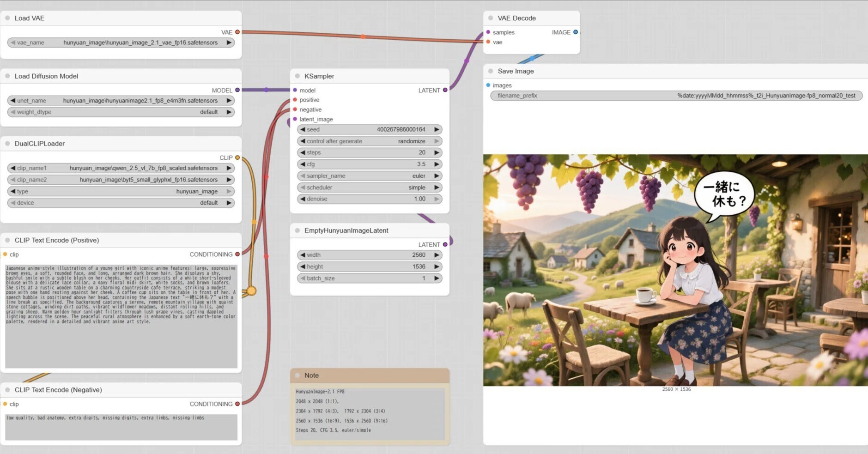Open the sampler_name dropdown showing euler

pyautogui.click(x=370, y=176)
